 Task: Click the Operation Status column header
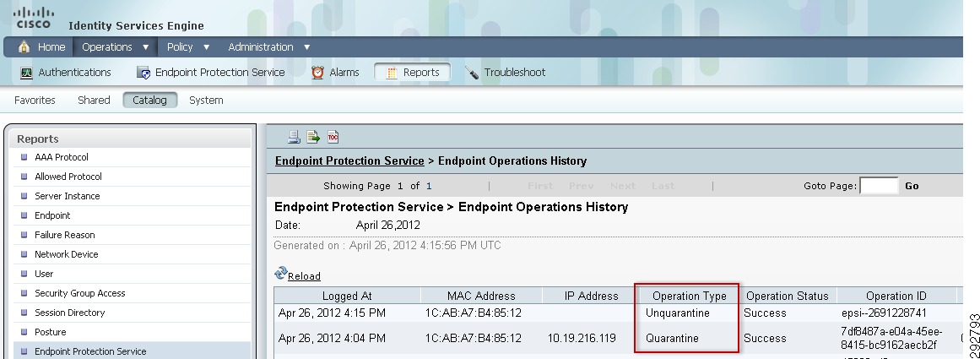point(787,296)
